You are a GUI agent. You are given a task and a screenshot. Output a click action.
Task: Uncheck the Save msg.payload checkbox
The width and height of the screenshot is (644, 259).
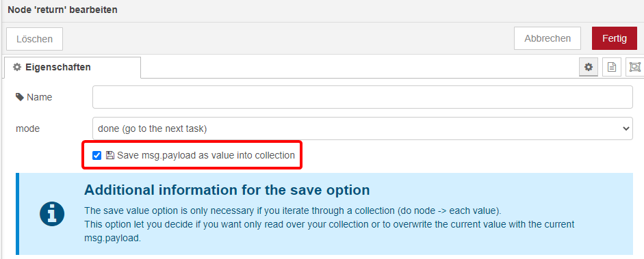click(x=97, y=155)
